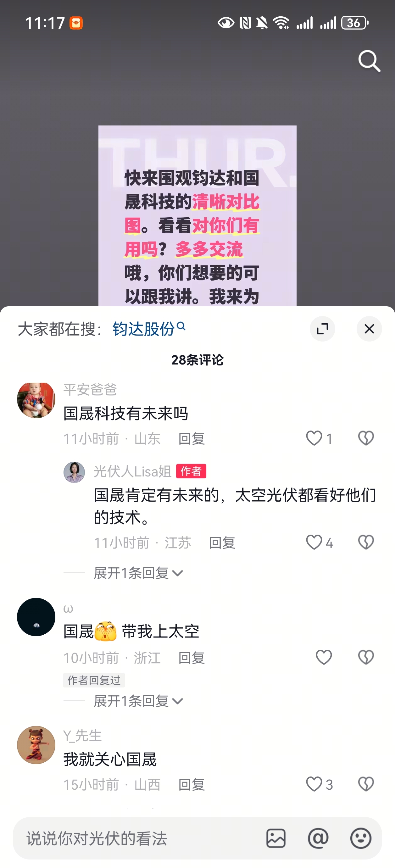Like ω's comment 国晟带我上太空

[324, 657]
